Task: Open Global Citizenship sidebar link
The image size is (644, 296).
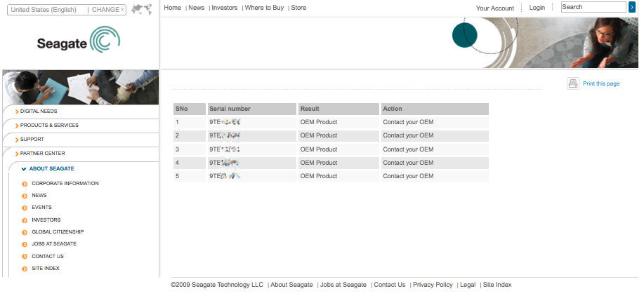Action: (58, 232)
